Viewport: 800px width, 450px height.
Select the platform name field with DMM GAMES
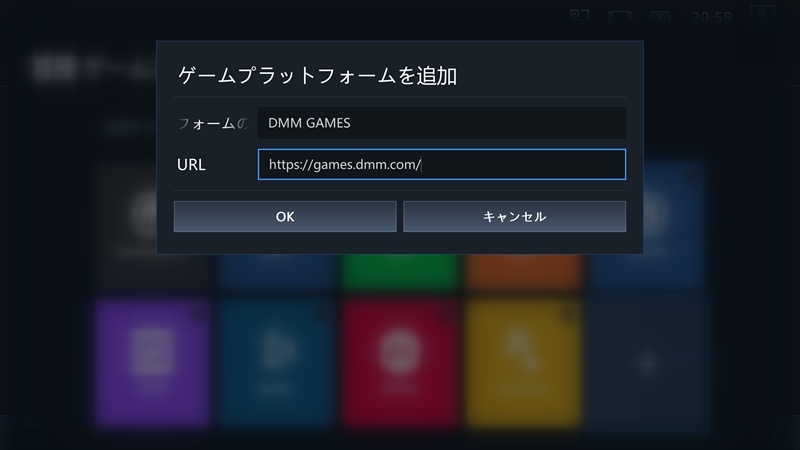pos(442,123)
